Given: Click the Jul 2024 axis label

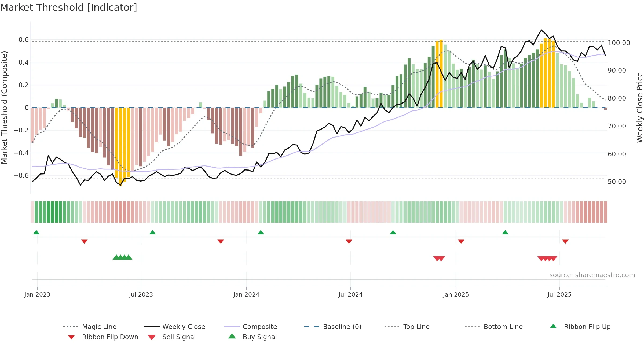Looking at the screenshot, I should (350, 295).
